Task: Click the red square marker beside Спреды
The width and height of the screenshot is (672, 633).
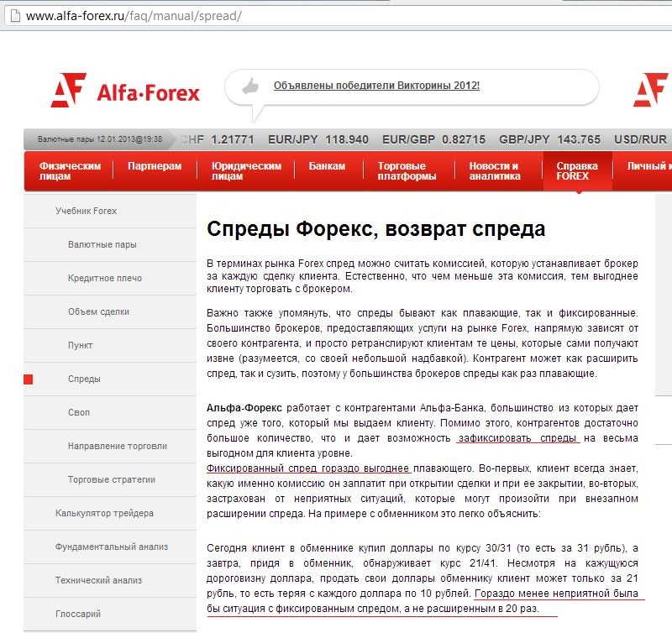Action: click(29, 379)
